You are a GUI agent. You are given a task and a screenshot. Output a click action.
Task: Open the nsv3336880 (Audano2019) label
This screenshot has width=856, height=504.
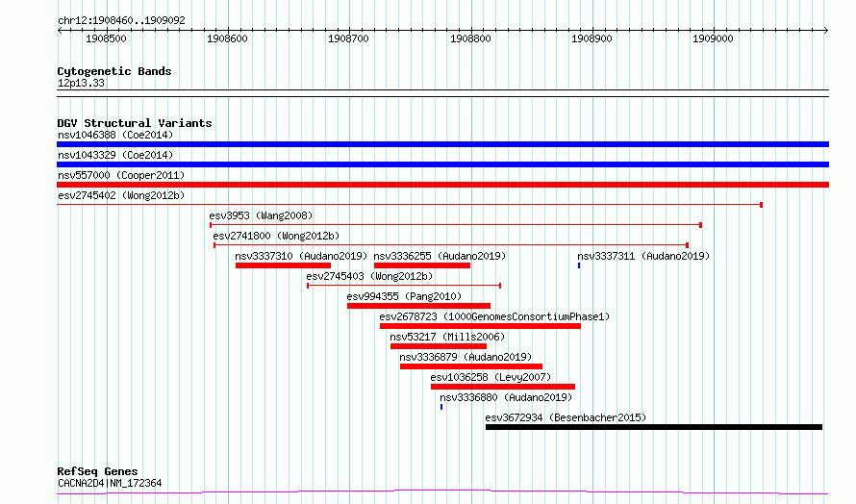tap(506, 397)
